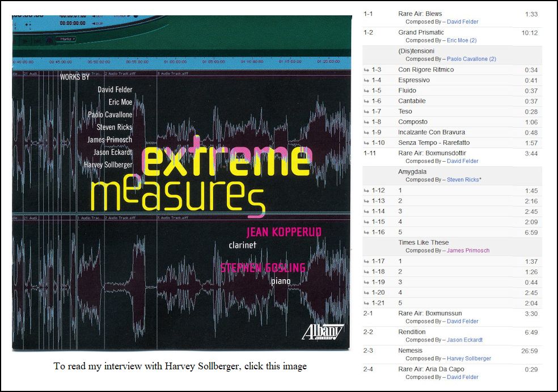Viewport: 558px width, 392px height.
Task: Open David Felder link under Rare Air: Blews
Action: (462, 22)
